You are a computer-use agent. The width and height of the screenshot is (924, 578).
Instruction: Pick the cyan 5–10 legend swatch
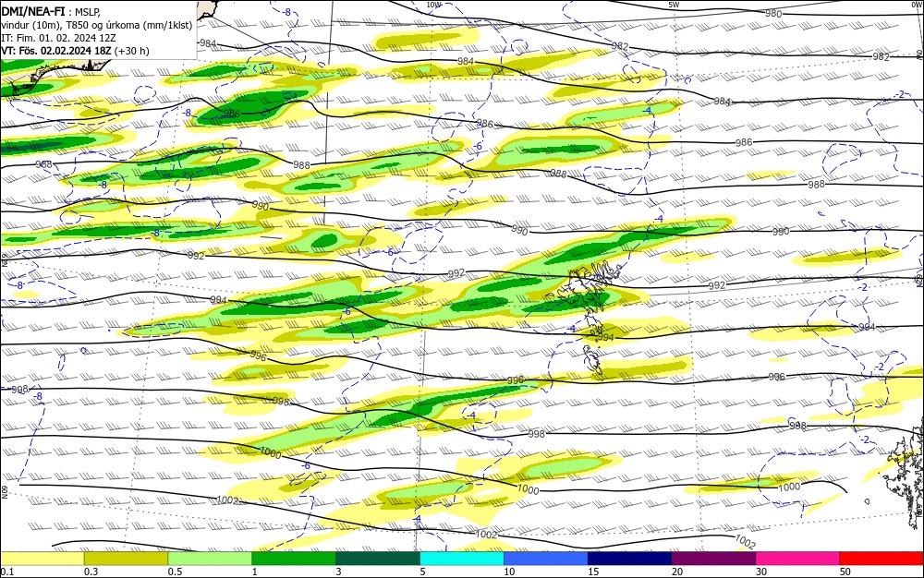point(462,559)
